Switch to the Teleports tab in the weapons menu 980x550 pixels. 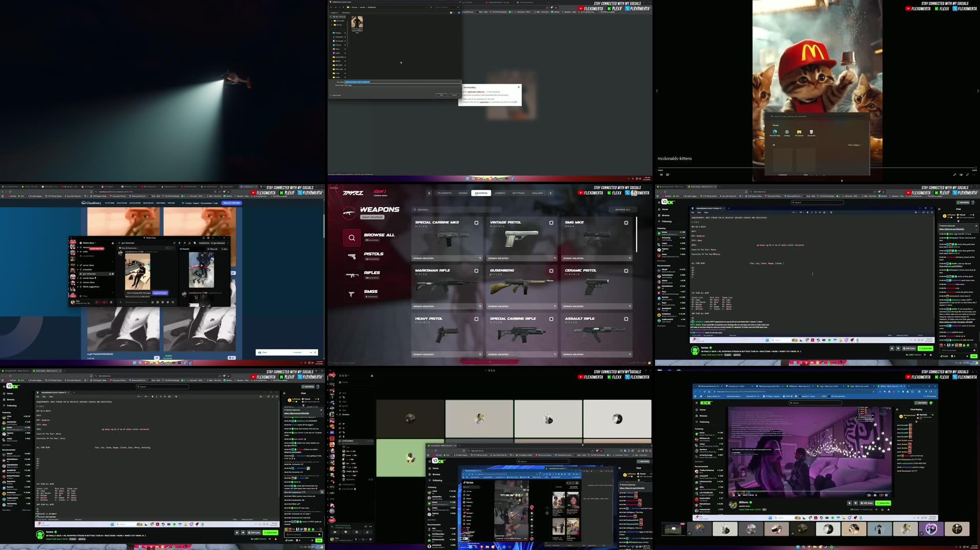click(x=445, y=193)
